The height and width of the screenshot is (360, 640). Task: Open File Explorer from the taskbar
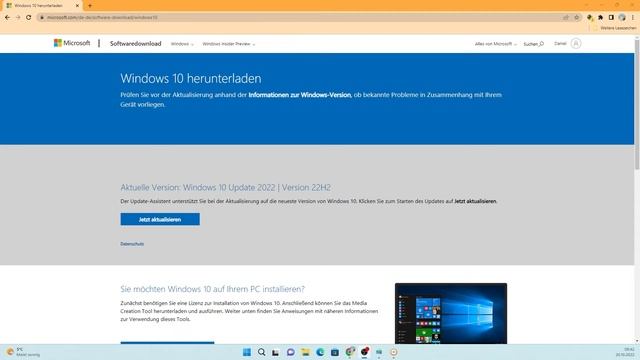[x=305, y=352]
